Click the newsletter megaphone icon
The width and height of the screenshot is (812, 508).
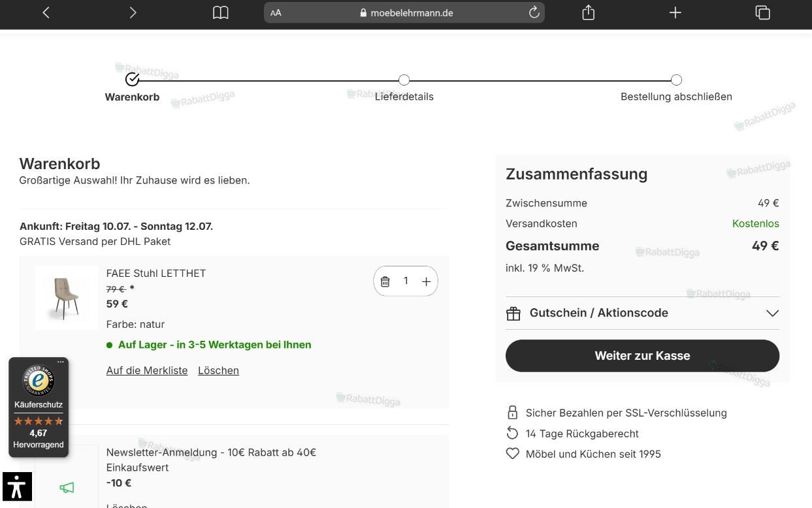67,488
